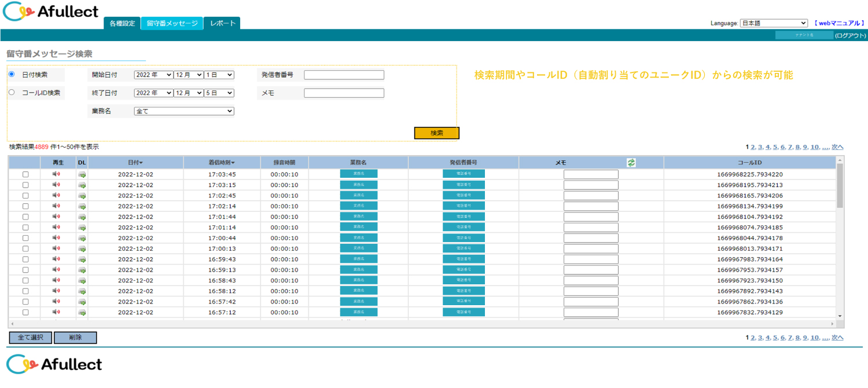Image resolution: width=868 pixels, height=388 pixels.
Task: Download recording for call at 17:02:45
Action: tap(82, 196)
